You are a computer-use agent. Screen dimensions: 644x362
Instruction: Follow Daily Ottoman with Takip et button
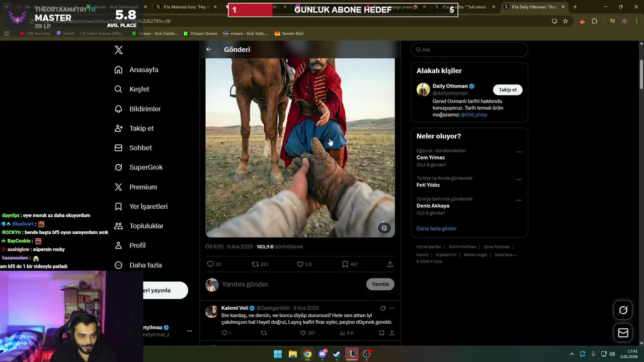(x=508, y=90)
